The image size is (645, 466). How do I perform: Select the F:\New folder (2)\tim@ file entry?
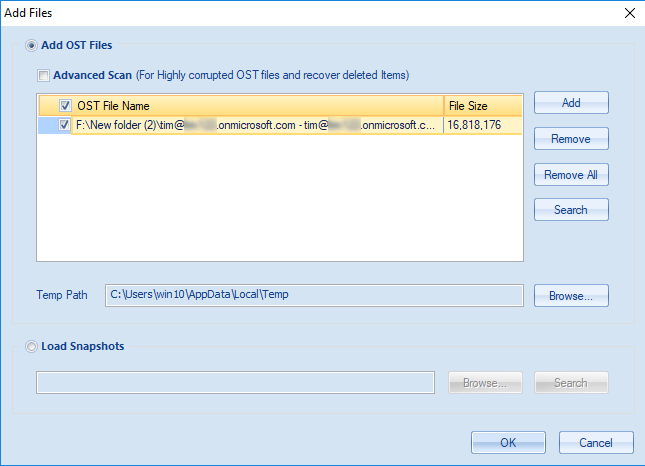pos(255,125)
